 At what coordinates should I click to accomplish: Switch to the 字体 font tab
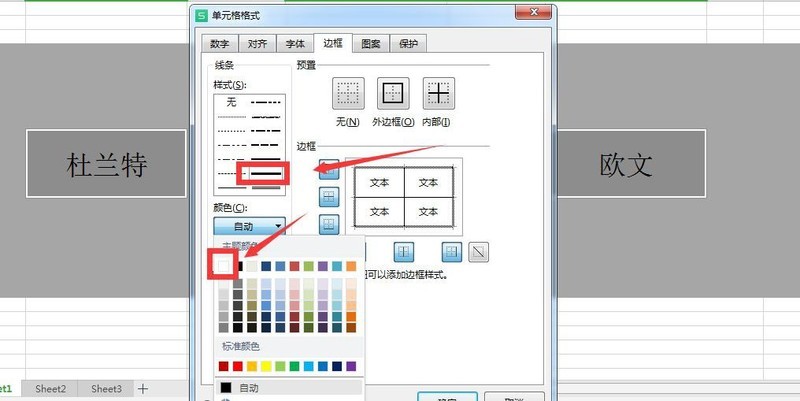click(294, 44)
